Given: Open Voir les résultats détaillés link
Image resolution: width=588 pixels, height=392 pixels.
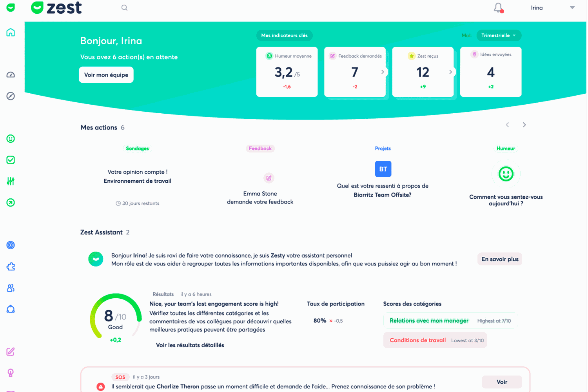Looking at the screenshot, I should [190, 345].
